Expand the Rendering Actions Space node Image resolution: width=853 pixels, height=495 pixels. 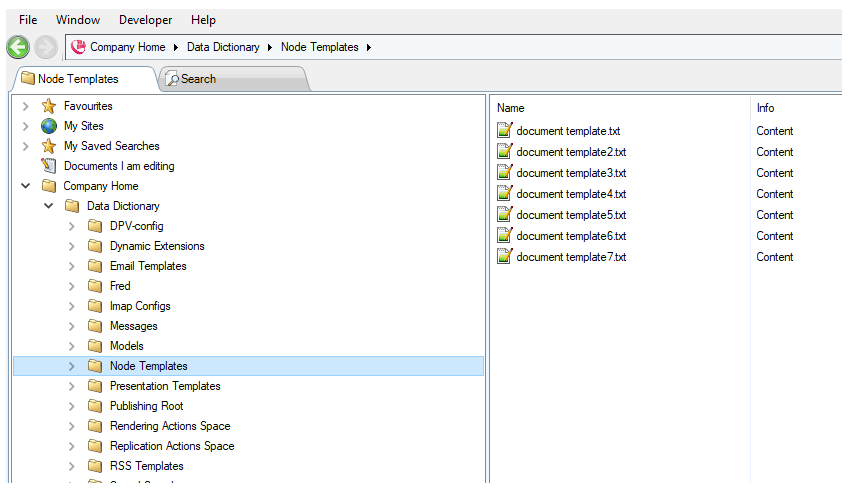coord(71,426)
